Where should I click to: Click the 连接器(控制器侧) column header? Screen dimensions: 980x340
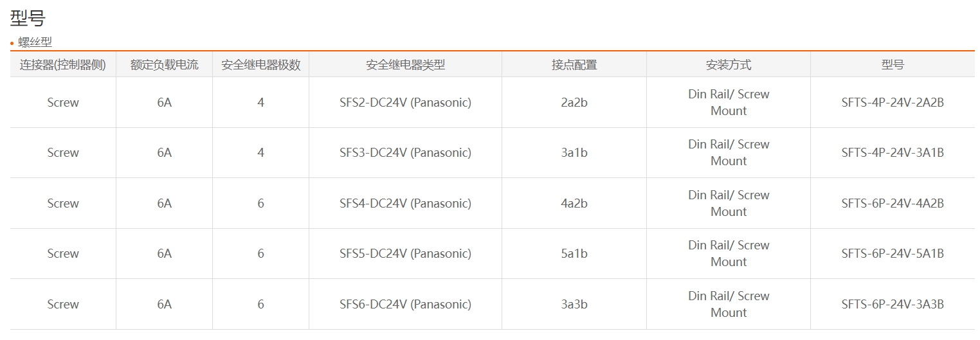(x=63, y=65)
